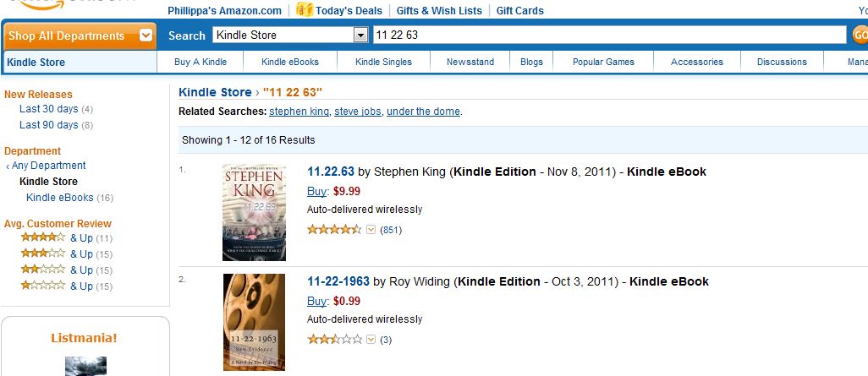The image size is (868, 376).
Task: Filter new releases to Last 30 days
Action: [x=49, y=109]
